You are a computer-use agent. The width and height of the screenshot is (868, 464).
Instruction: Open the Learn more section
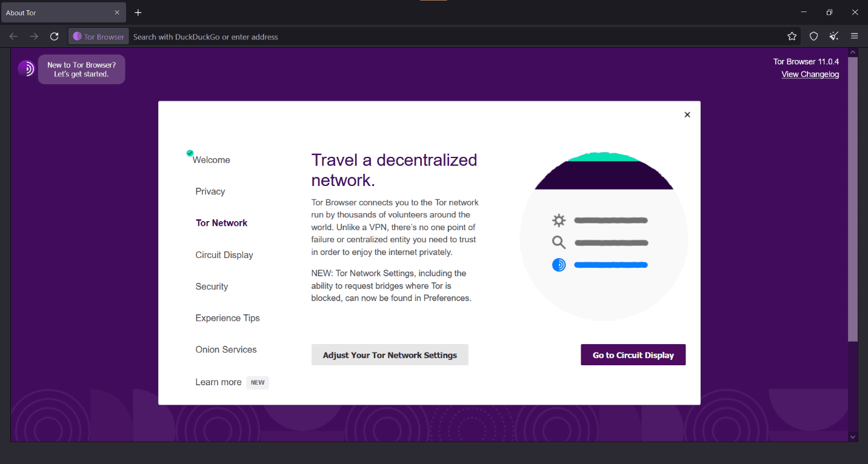pos(218,382)
